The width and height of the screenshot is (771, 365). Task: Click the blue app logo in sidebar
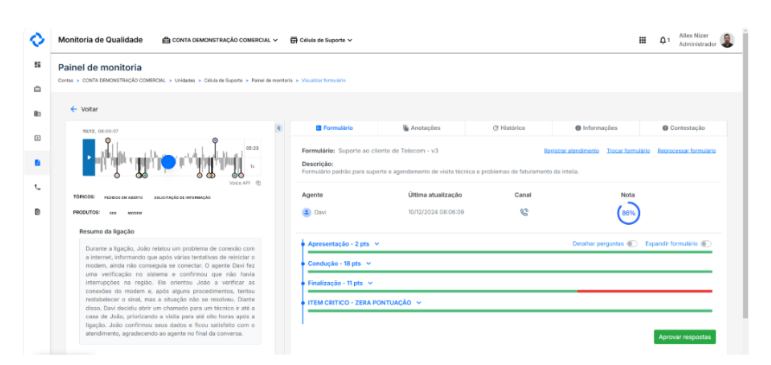point(37,40)
